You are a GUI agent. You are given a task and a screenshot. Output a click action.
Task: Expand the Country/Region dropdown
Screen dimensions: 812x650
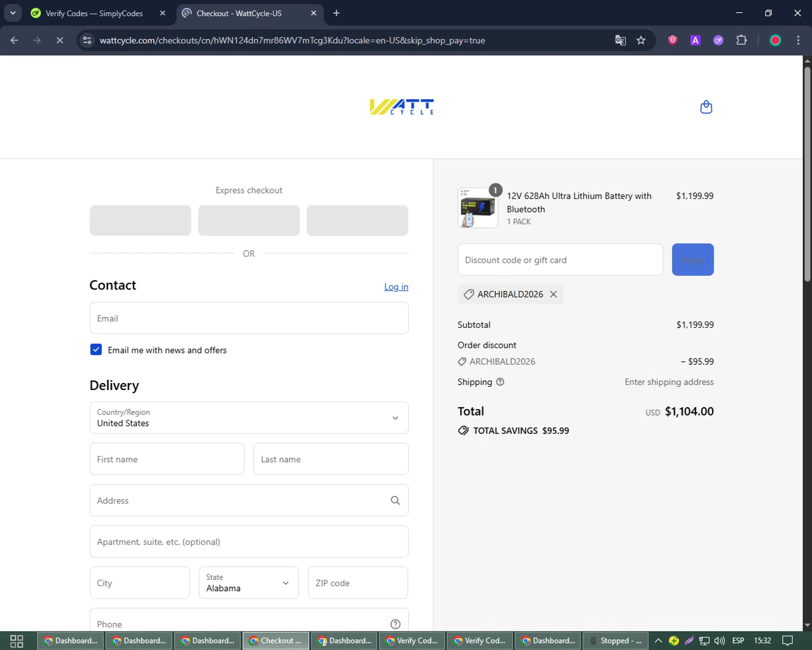click(x=249, y=418)
